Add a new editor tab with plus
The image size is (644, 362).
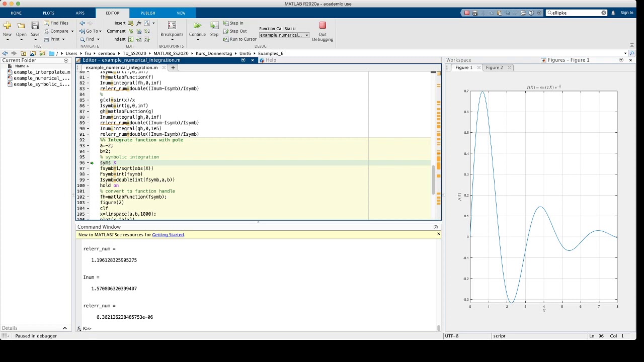click(x=173, y=67)
